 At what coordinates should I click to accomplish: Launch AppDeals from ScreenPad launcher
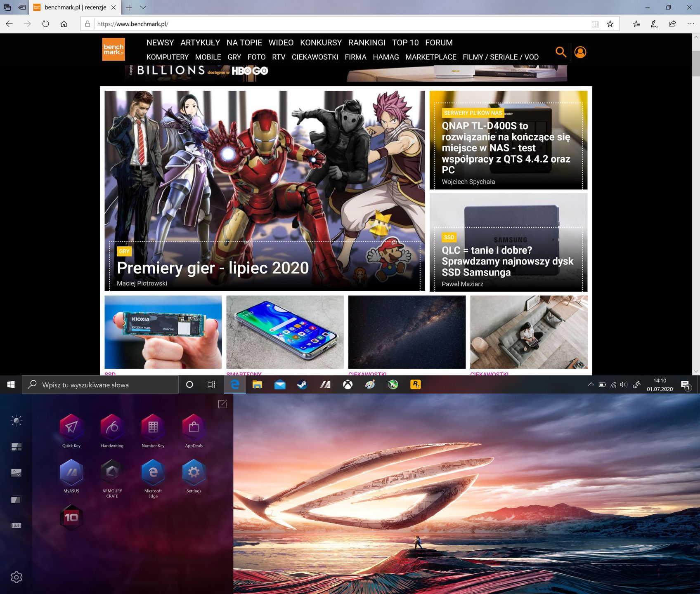(194, 427)
